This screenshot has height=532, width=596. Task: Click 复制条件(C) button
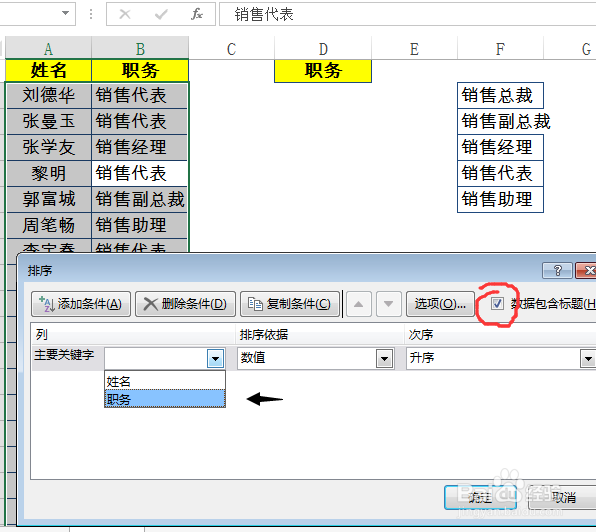click(290, 304)
